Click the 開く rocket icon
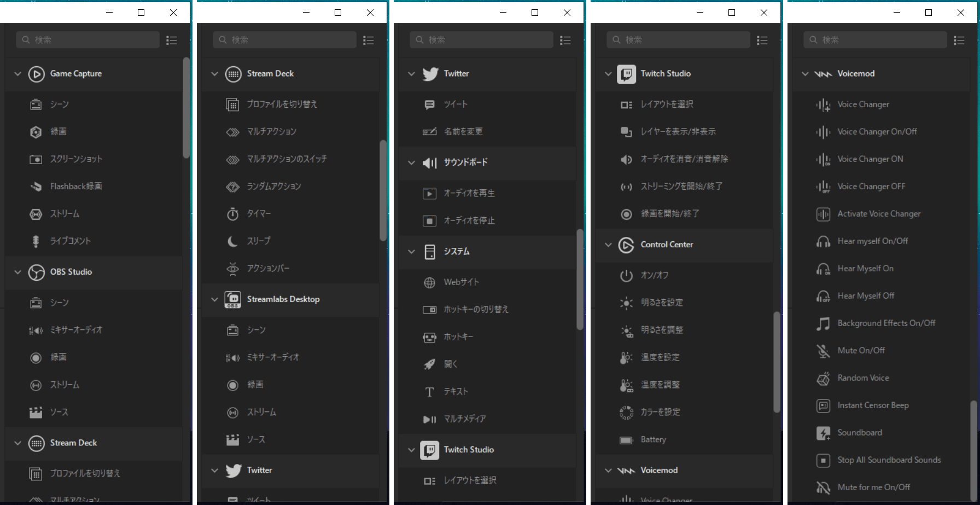This screenshot has height=505, width=980. [429, 364]
